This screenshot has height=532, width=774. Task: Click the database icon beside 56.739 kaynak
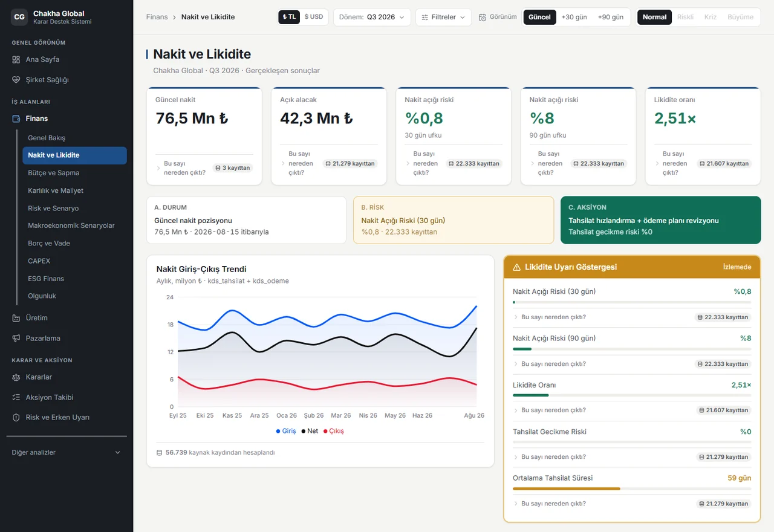pyautogui.click(x=160, y=452)
